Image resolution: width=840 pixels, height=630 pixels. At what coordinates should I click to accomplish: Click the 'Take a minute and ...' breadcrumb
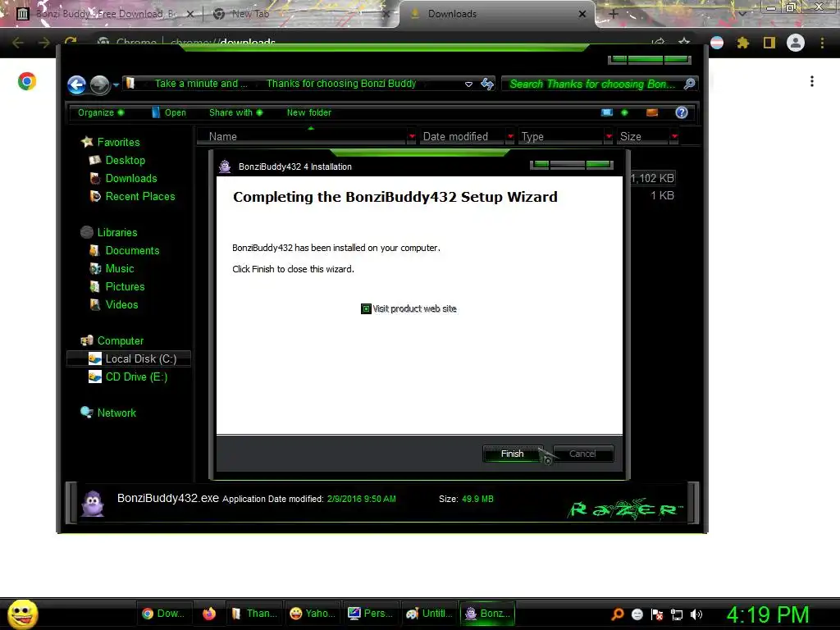pos(201,84)
